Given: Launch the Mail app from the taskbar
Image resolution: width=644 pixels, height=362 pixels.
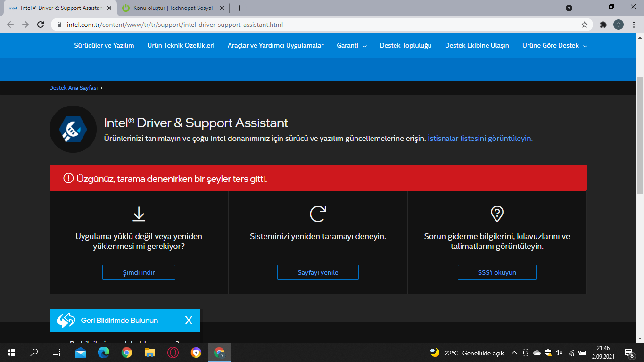Looking at the screenshot, I should (x=81, y=353).
